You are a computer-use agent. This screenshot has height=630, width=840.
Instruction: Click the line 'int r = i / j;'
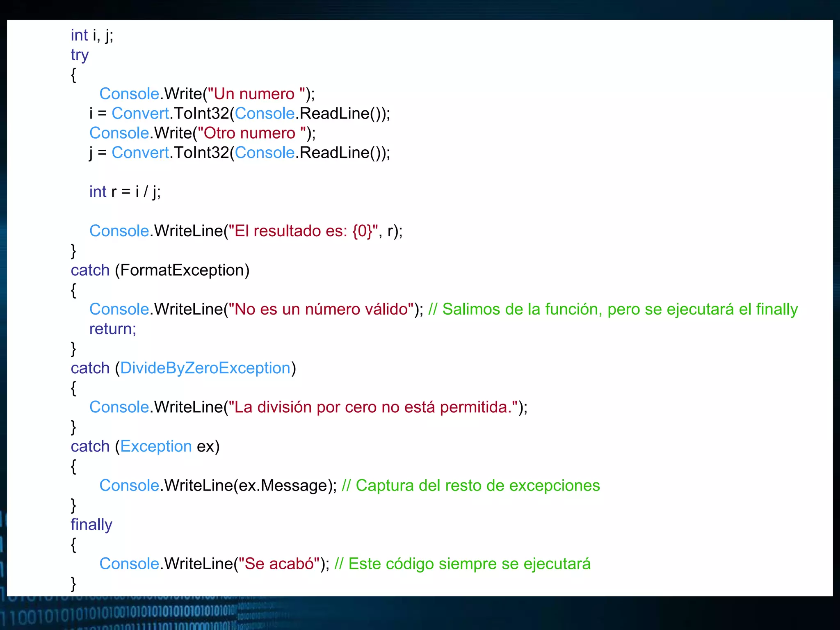coord(125,192)
